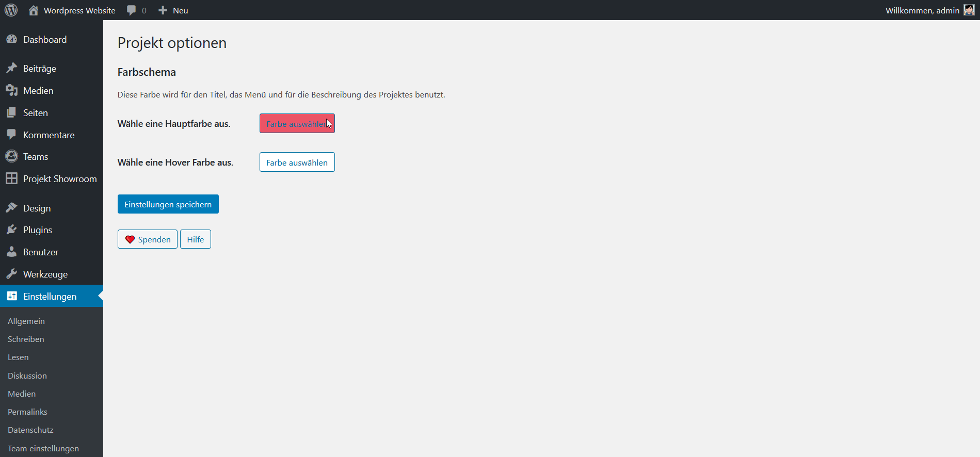This screenshot has height=457, width=980.
Task: Open the Seiten menu entry
Action: [x=52, y=112]
